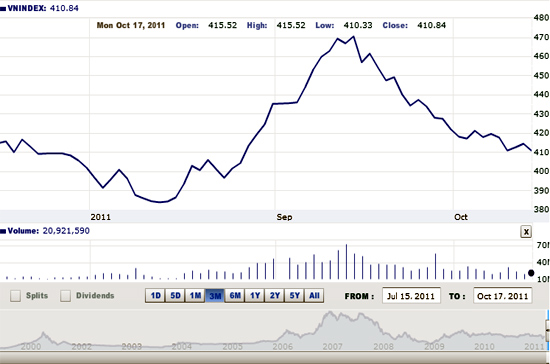Click the 2006 label in overview chart
Screen dimensions: 550x364
(x=283, y=346)
